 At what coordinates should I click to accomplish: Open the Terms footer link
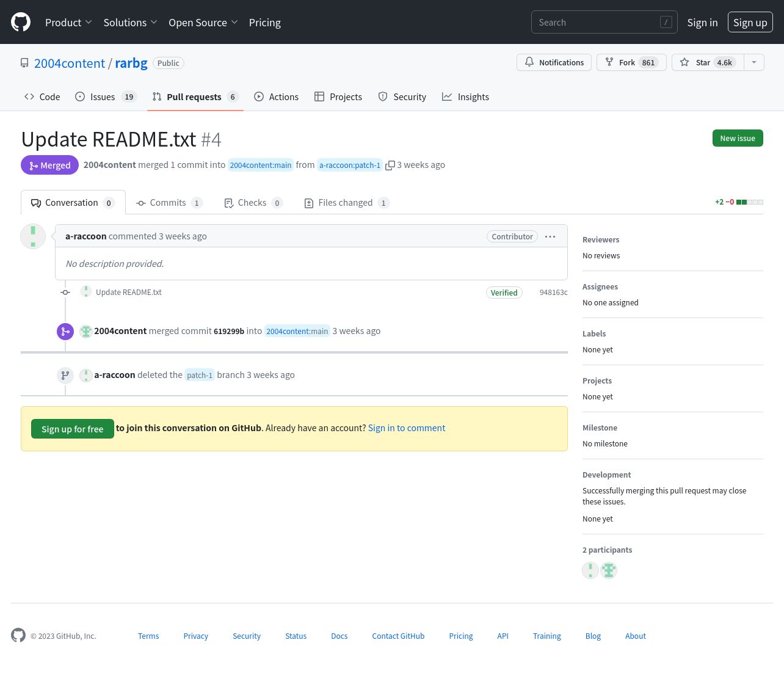(x=148, y=636)
